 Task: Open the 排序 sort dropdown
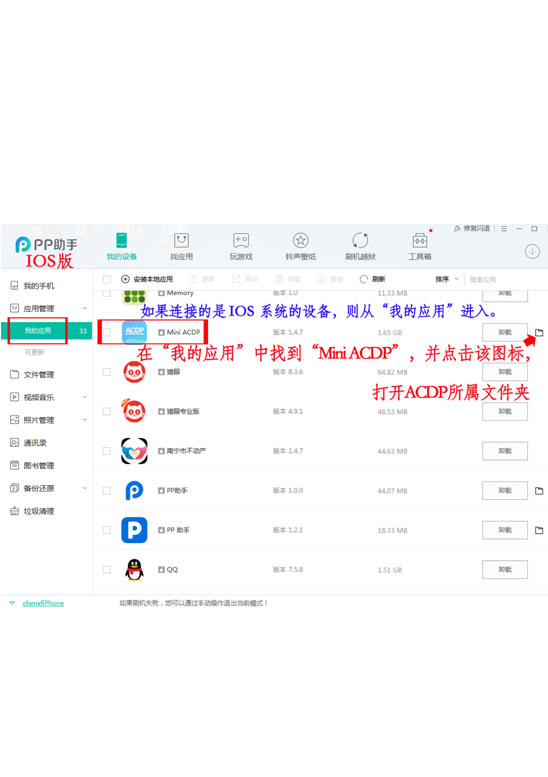click(x=447, y=279)
